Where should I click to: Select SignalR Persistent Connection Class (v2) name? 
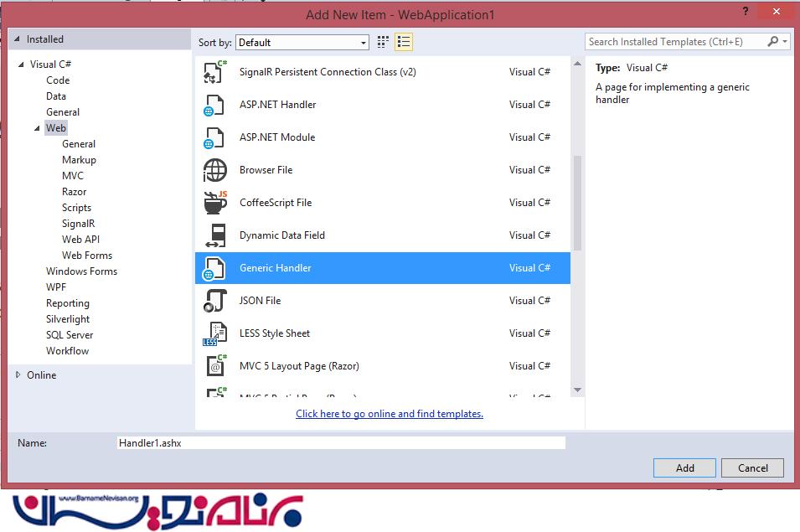328,72
